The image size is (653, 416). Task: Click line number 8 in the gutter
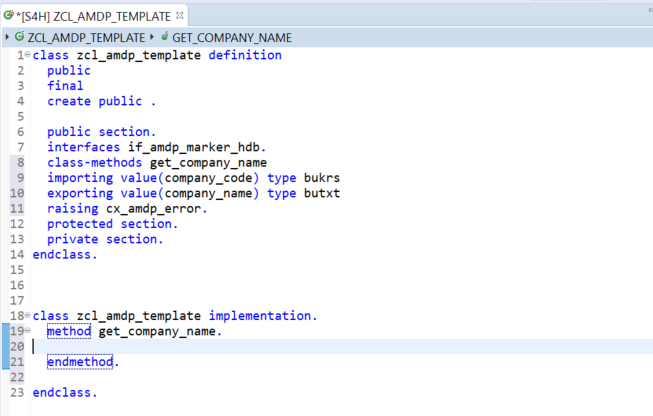coord(20,162)
